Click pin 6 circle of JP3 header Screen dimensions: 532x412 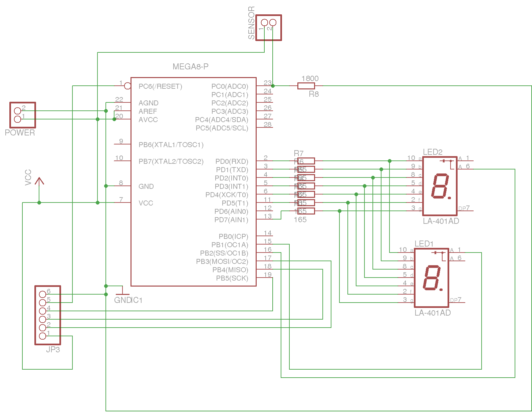(x=42, y=294)
